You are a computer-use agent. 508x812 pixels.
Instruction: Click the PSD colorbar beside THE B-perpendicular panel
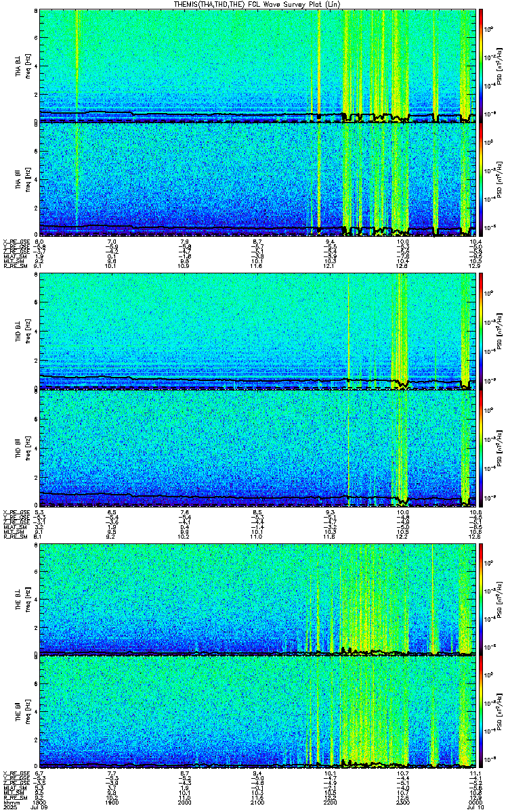coord(482,599)
